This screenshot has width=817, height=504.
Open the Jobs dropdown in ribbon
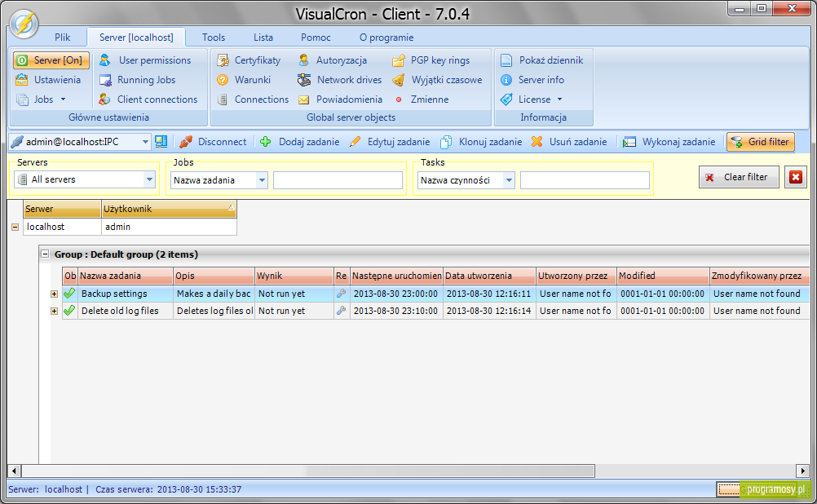(x=41, y=99)
